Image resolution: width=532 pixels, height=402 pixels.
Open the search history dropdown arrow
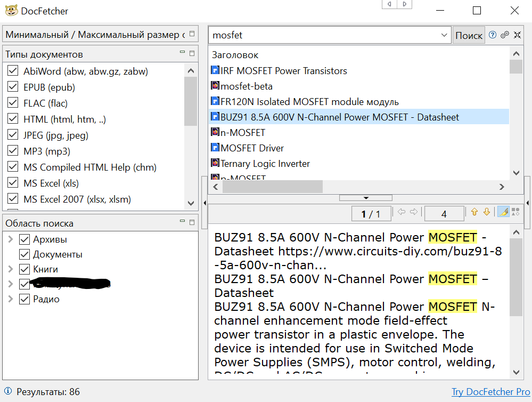point(444,35)
